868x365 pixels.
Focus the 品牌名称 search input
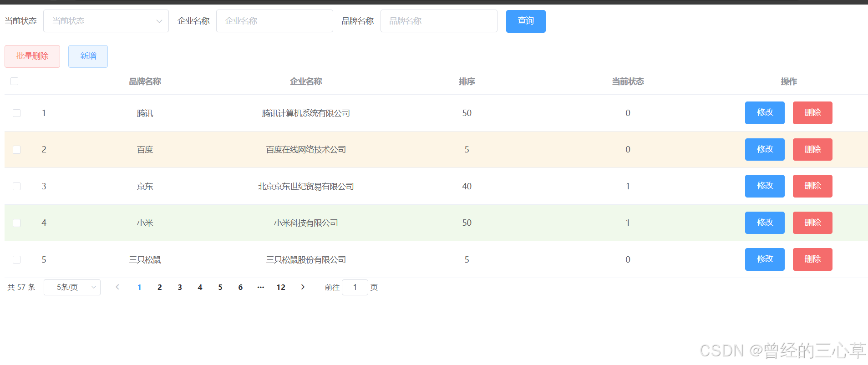click(x=439, y=21)
